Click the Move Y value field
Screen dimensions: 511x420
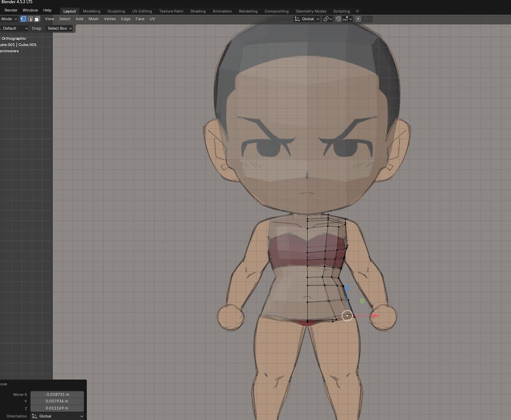(57, 401)
